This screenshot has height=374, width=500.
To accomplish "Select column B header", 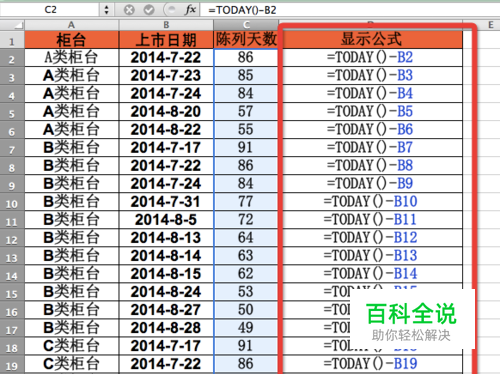I will (166, 25).
